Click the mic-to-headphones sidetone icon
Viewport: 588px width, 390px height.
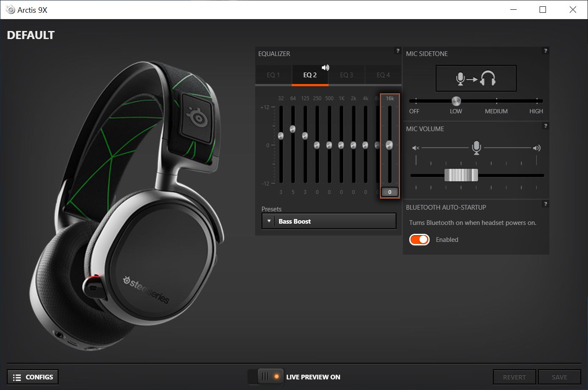(x=476, y=79)
